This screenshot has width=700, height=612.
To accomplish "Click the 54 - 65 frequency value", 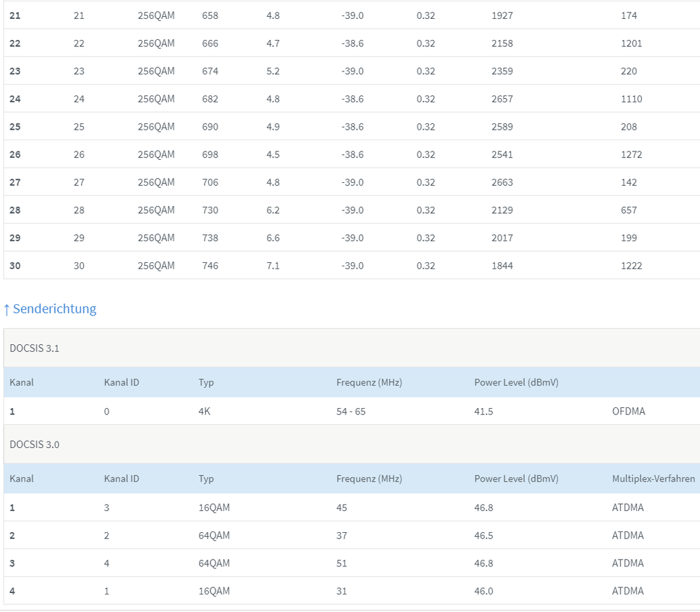I will tap(351, 412).
